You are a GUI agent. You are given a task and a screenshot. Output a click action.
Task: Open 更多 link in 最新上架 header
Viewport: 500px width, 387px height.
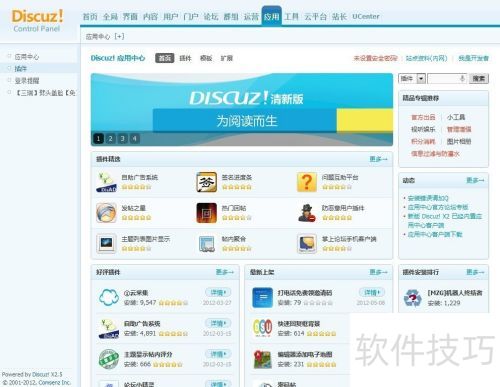click(378, 272)
